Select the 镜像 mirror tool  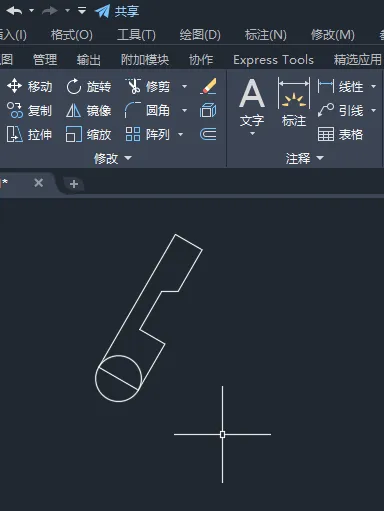coord(88,111)
